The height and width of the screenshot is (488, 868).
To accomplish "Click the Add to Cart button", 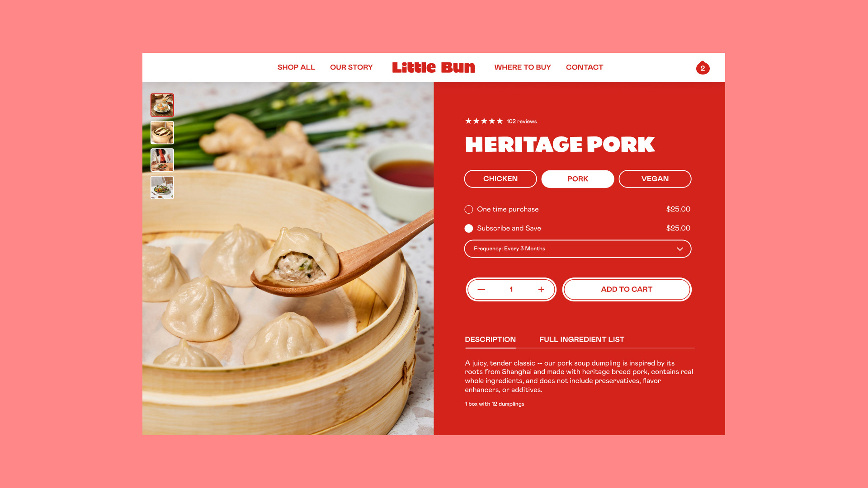I will (x=627, y=290).
